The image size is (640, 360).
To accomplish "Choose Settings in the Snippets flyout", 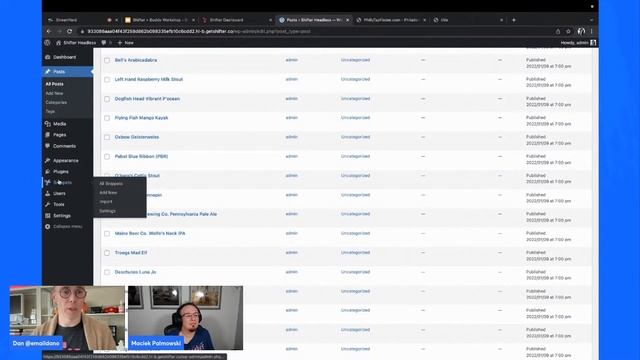I will (107, 211).
